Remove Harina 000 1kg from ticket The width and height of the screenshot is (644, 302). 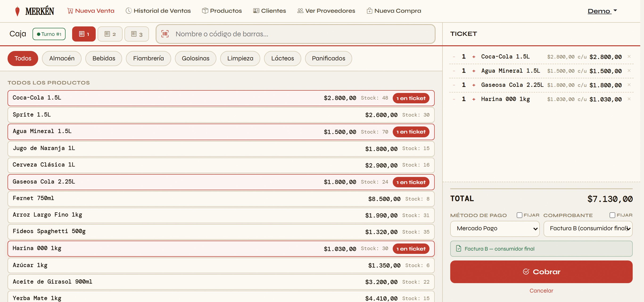pos(629,99)
